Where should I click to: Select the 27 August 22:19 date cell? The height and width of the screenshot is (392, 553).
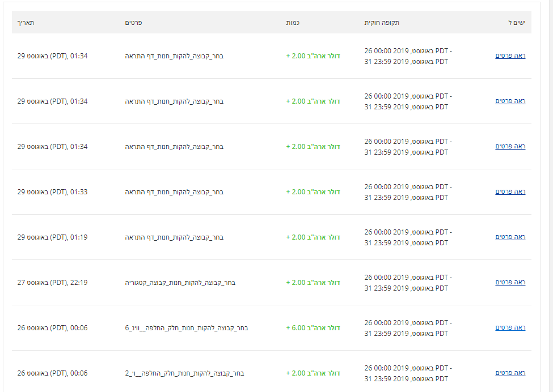coord(52,283)
